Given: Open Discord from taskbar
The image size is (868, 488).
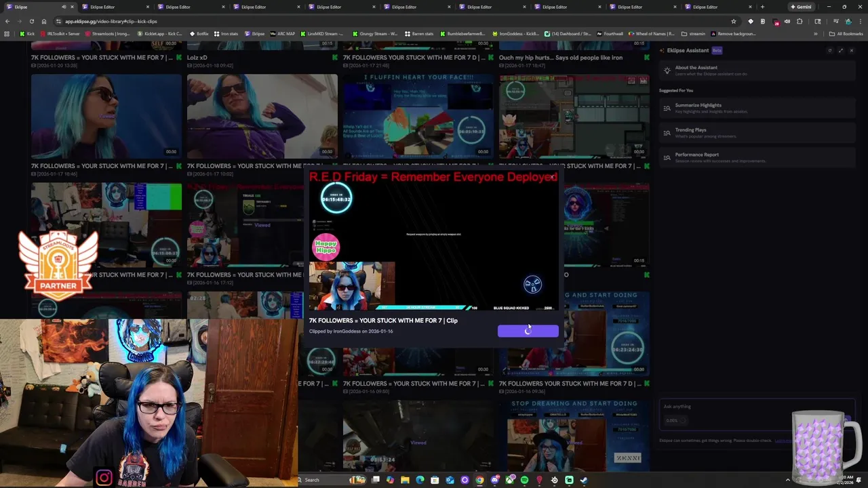Looking at the screenshot, I should tap(495, 480).
